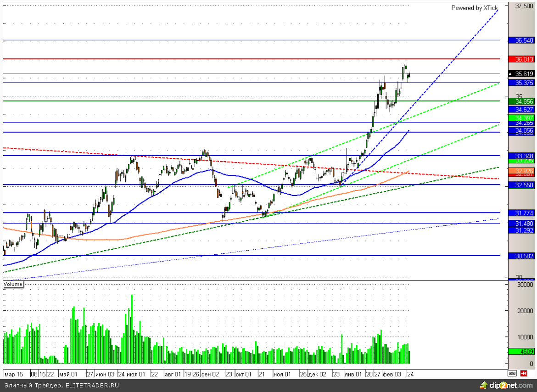Click the chain link icon below the chart
The width and height of the screenshot is (537, 392).
click(x=512, y=374)
